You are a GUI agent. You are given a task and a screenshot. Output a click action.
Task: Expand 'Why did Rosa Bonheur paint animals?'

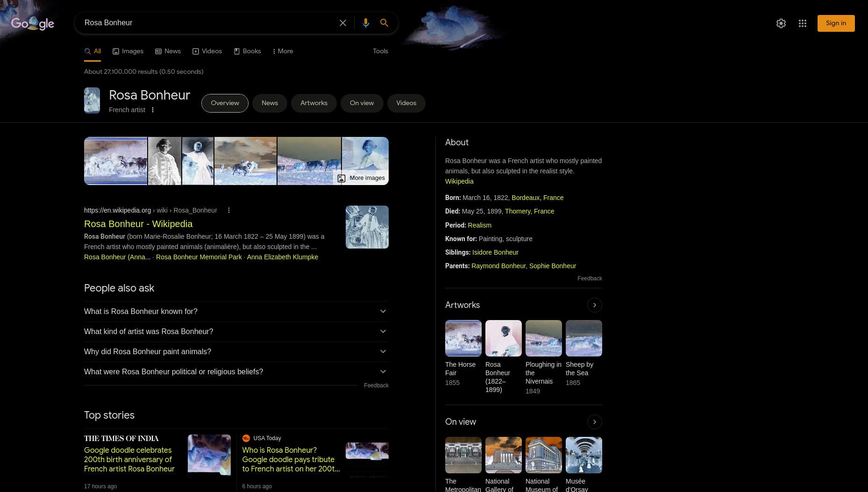tap(236, 352)
